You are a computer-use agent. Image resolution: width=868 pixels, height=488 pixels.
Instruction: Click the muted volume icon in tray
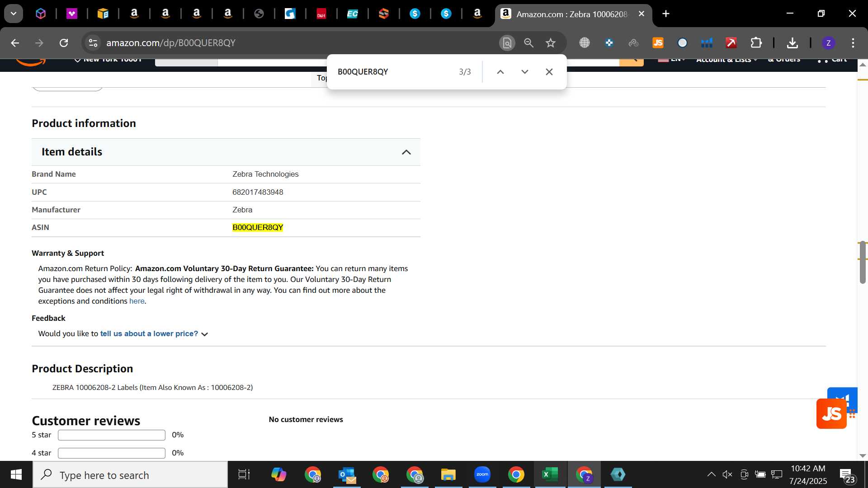(x=727, y=474)
